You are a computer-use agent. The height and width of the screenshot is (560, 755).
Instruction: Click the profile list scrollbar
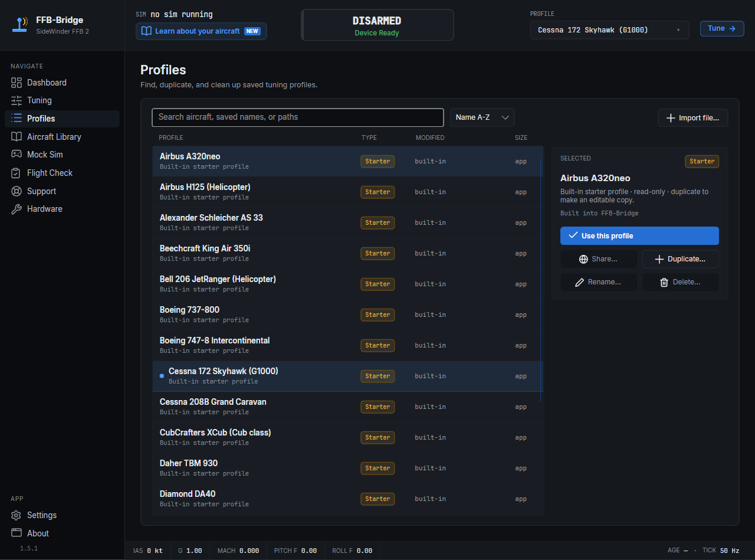[x=541, y=280]
